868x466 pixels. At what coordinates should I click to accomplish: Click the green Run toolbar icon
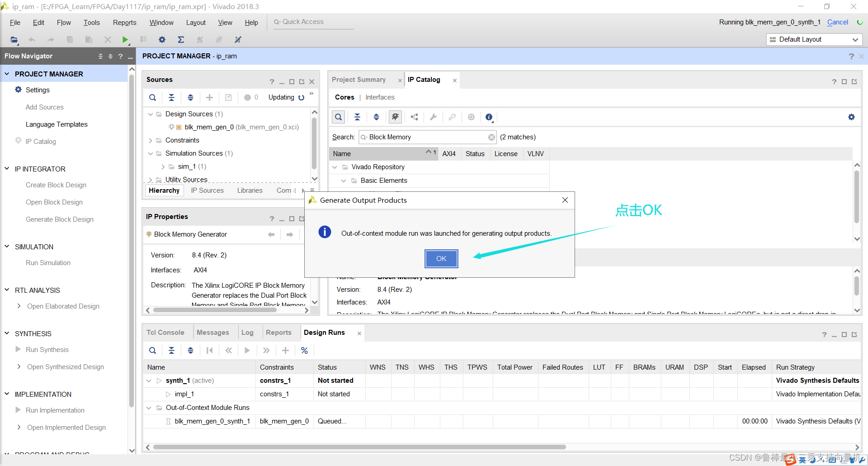pyautogui.click(x=125, y=40)
